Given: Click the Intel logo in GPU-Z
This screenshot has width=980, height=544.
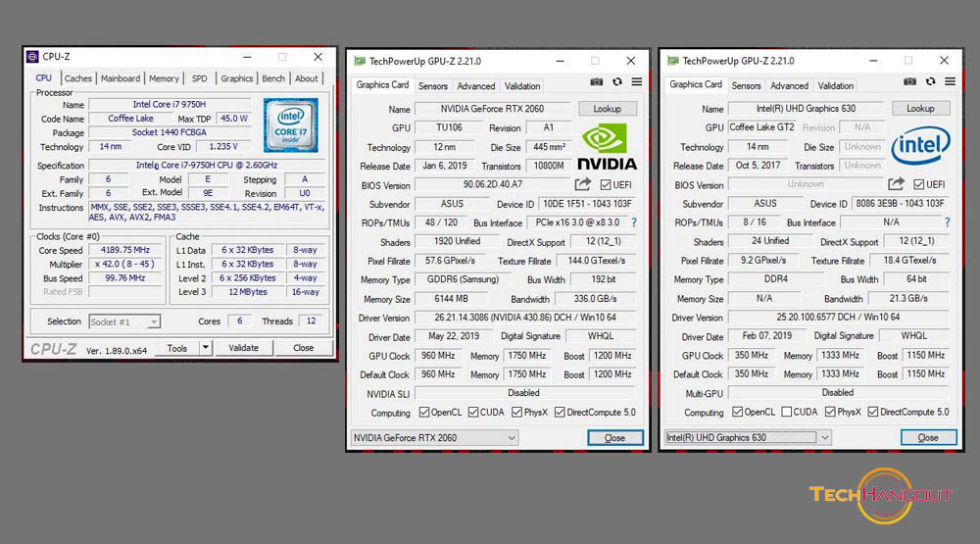Looking at the screenshot, I should coord(920,145).
